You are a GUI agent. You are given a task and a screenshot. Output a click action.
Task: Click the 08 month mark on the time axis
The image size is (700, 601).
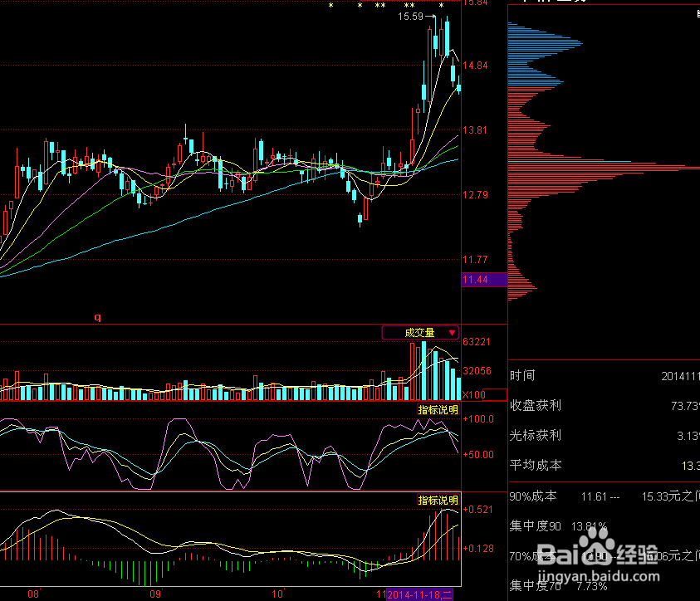(33, 594)
